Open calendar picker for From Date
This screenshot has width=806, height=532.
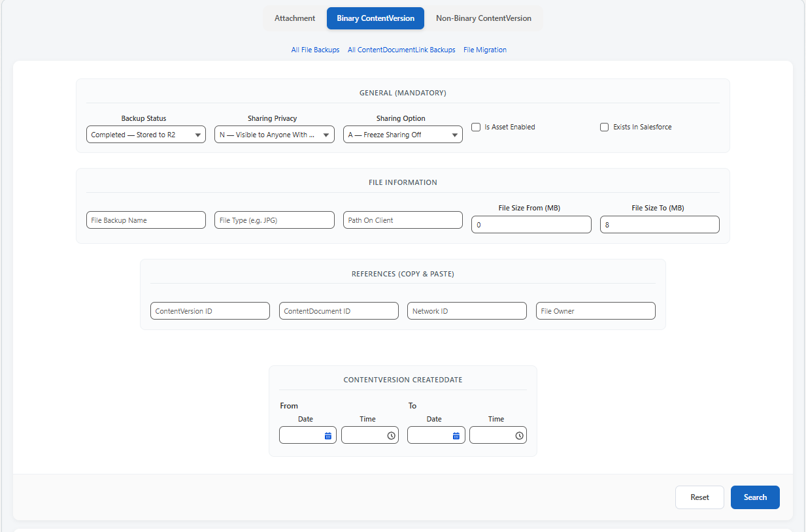(x=328, y=435)
